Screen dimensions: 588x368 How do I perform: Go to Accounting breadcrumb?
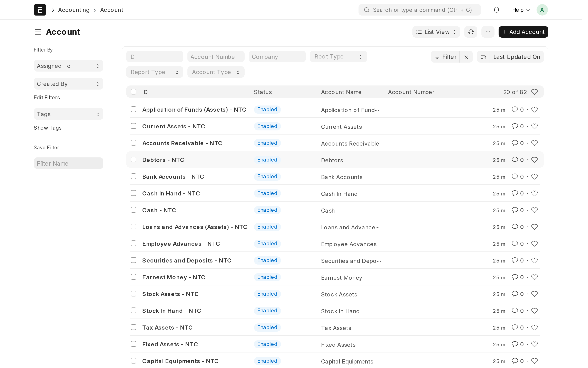pyautogui.click(x=74, y=10)
